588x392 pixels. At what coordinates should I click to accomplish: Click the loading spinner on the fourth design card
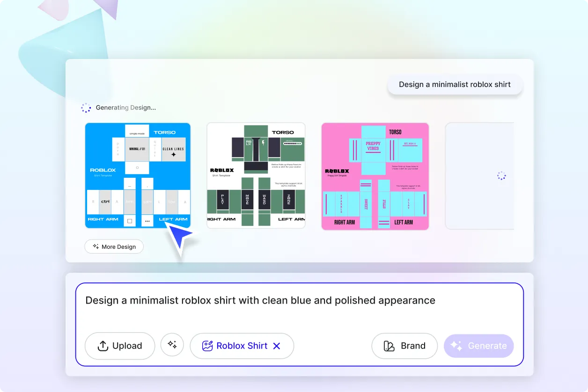[501, 175]
